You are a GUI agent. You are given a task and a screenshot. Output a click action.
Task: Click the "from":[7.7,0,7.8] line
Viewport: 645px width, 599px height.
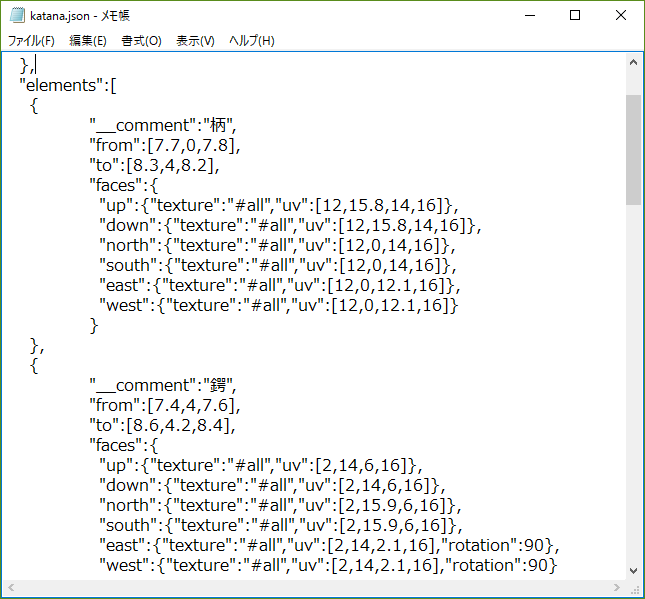[x=165, y=145]
